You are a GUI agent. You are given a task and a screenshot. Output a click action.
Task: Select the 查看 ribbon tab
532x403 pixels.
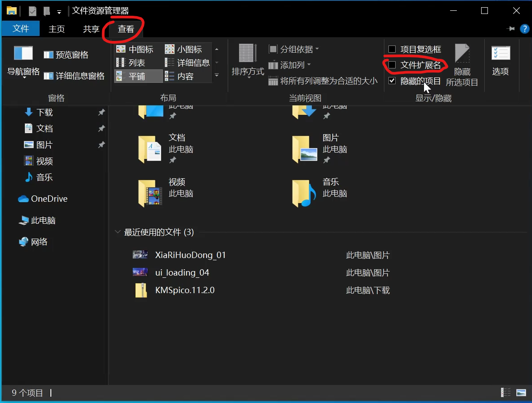(x=126, y=29)
